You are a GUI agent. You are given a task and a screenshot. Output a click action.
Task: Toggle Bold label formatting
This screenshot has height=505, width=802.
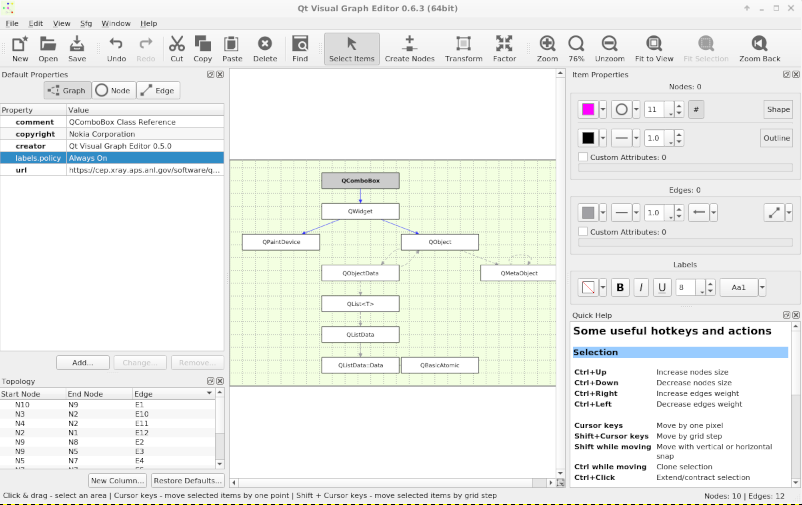click(x=620, y=288)
